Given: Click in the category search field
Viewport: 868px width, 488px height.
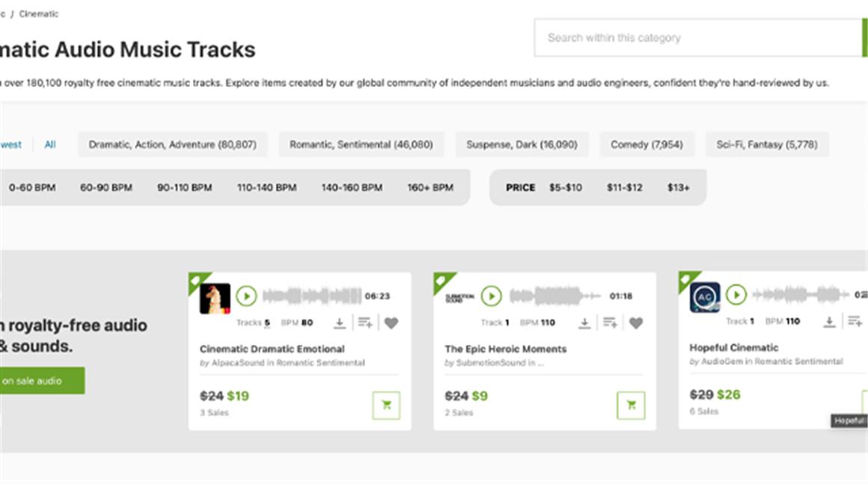Looking at the screenshot, I should tap(696, 37).
